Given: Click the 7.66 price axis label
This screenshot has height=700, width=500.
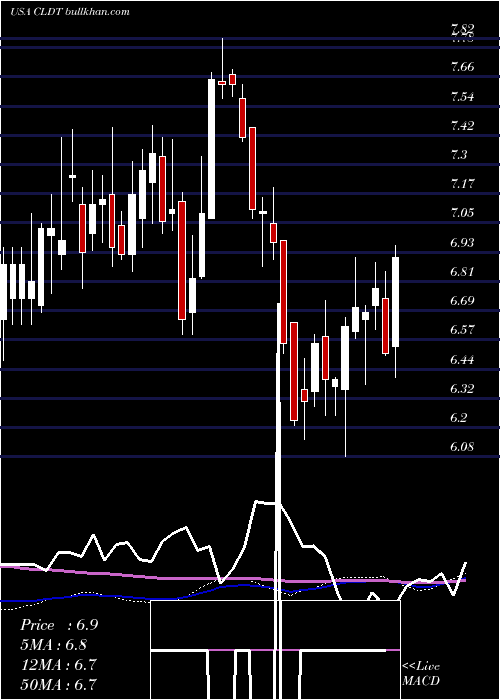Looking at the screenshot, I should coord(462,67).
